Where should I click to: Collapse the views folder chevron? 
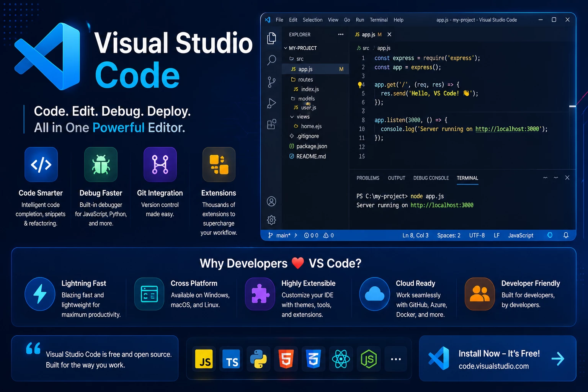[x=292, y=117]
